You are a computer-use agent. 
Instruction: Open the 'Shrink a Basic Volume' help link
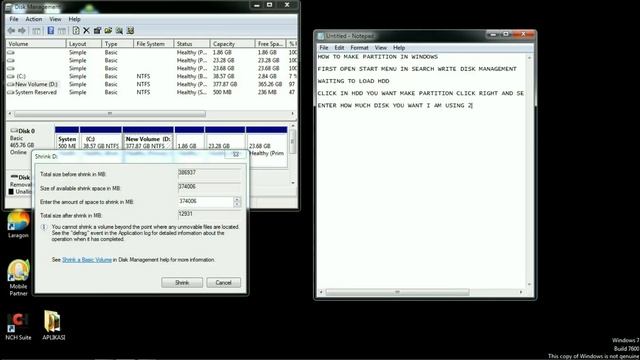click(87, 260)
